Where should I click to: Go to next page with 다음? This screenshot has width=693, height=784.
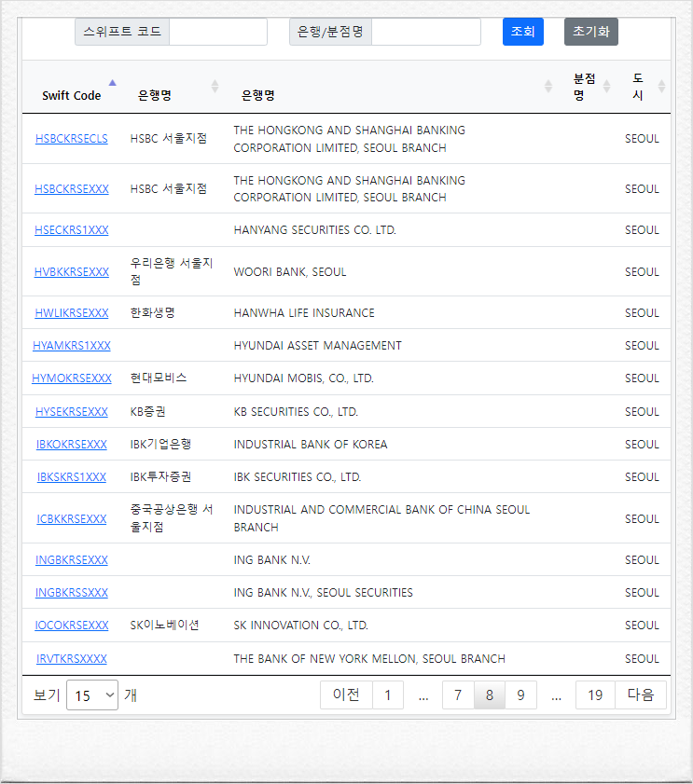pyautogui.click(x=641, y=695)
